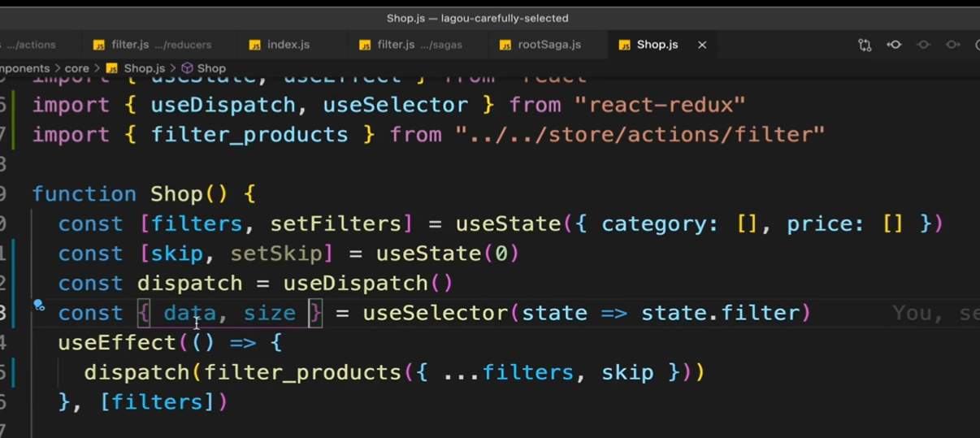Click useDispatch in the import line

point(223,105)
